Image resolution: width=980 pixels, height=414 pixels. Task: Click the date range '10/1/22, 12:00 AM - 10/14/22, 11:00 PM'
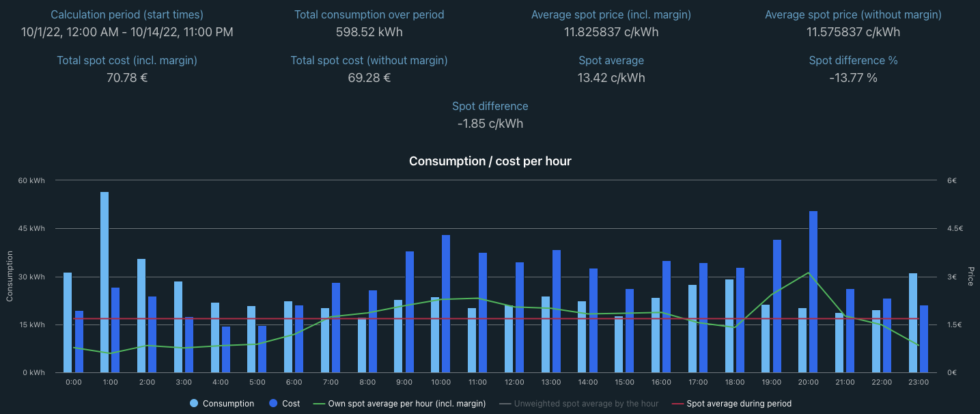pos(127,31)
